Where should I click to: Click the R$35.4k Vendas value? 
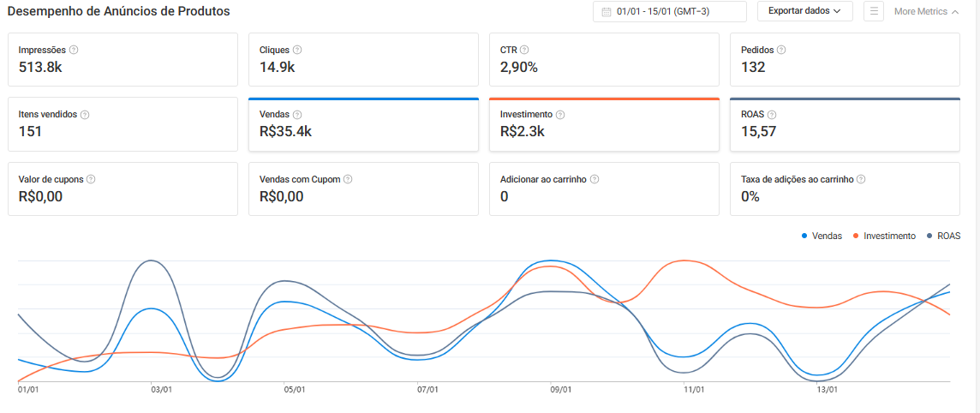click(x=285, y=132)
